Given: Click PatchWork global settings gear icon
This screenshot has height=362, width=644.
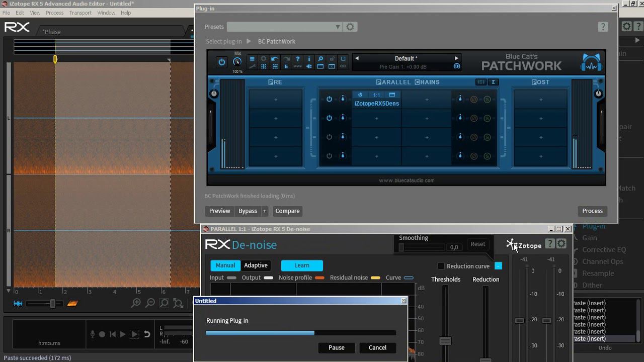Looking at the screenshot, I should pyautogui.click(x=263, y=59).
